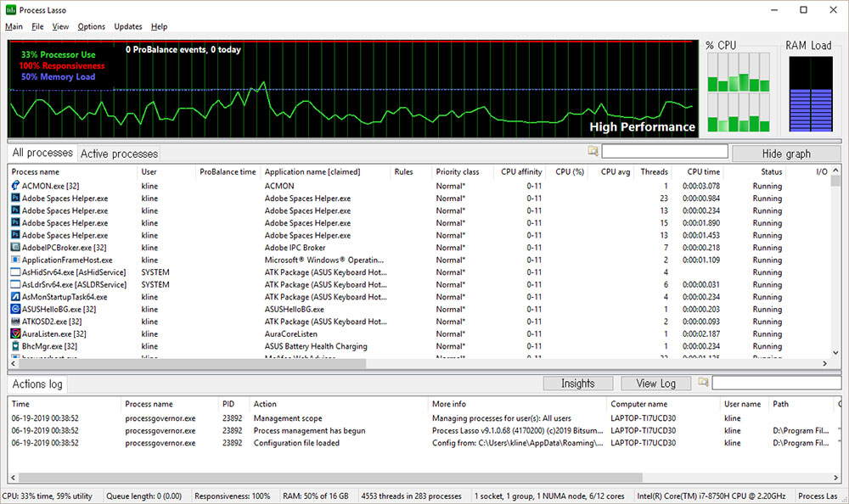Open the log with View Log
849x504 pixels.
655,383
